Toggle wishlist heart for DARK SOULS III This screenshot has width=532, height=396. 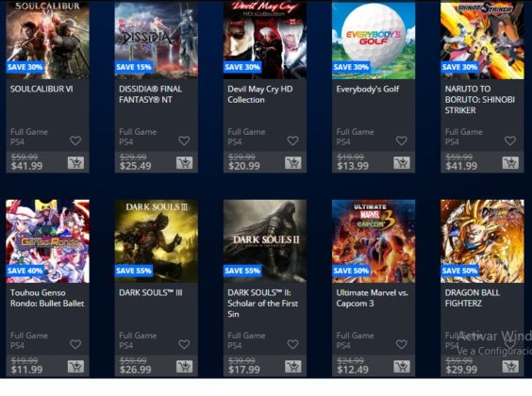pyautogui.click(x=184, y=344)
